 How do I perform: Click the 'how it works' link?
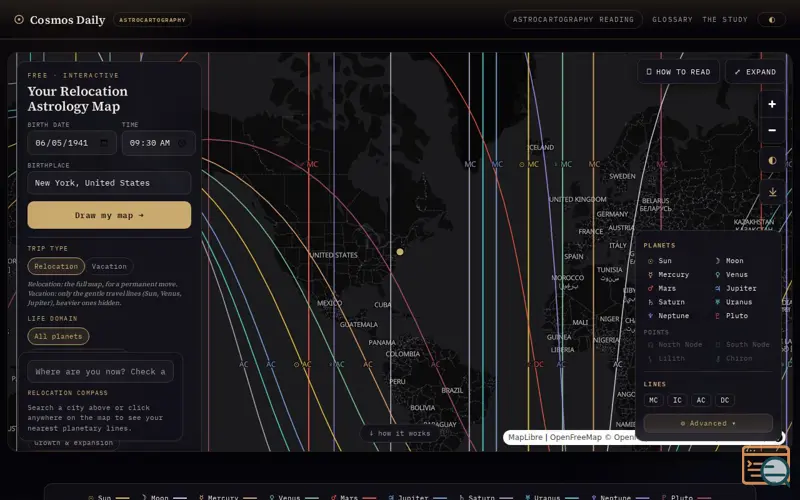pyautogui.click(x=399, y=433)
